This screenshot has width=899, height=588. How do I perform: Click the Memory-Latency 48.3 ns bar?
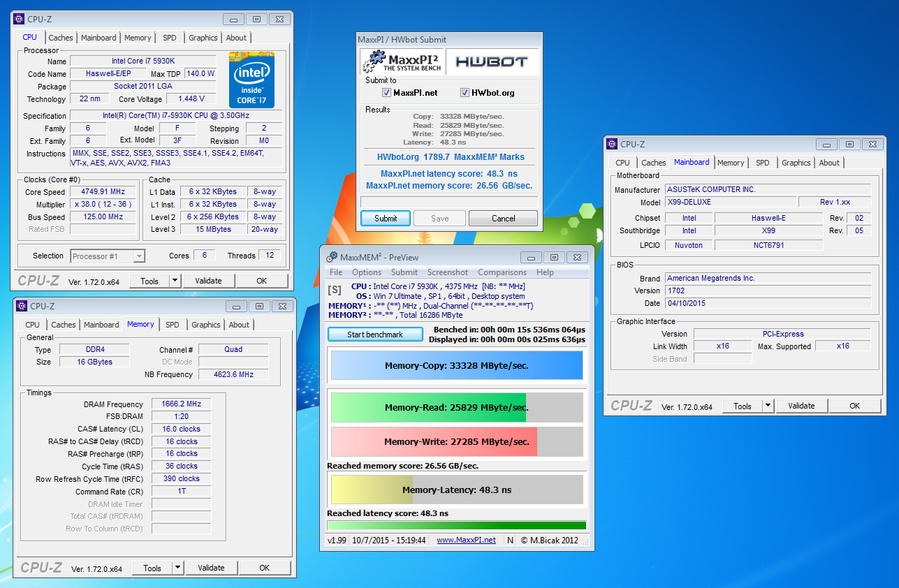457,490
